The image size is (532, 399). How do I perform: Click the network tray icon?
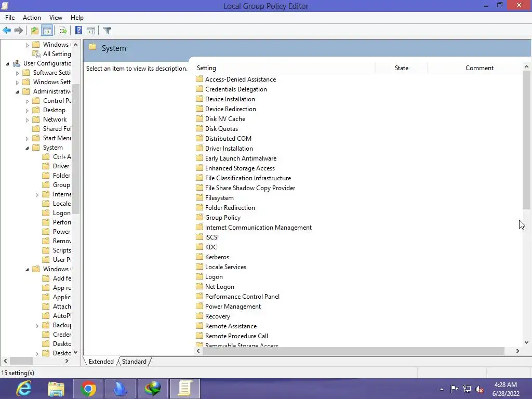[x=467, y=389]
